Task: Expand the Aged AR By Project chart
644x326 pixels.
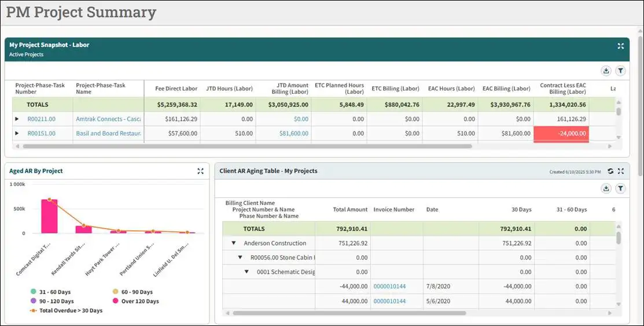Action: 200,171
